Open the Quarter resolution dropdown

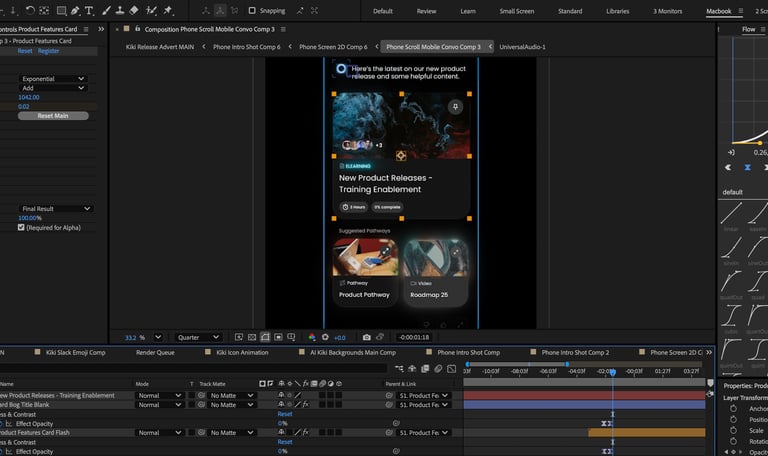pyautogui.click(x=197, y=338)
